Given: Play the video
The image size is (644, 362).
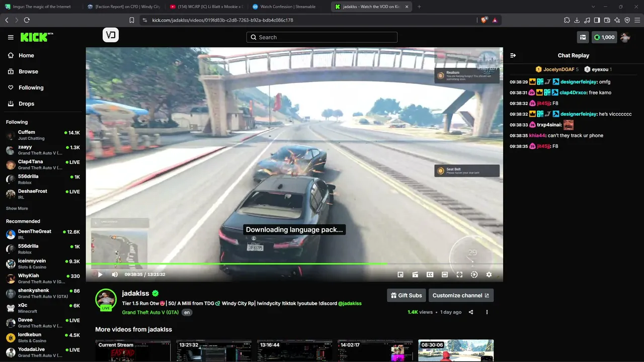Looking at the screenshot, I should pos(100,275).
